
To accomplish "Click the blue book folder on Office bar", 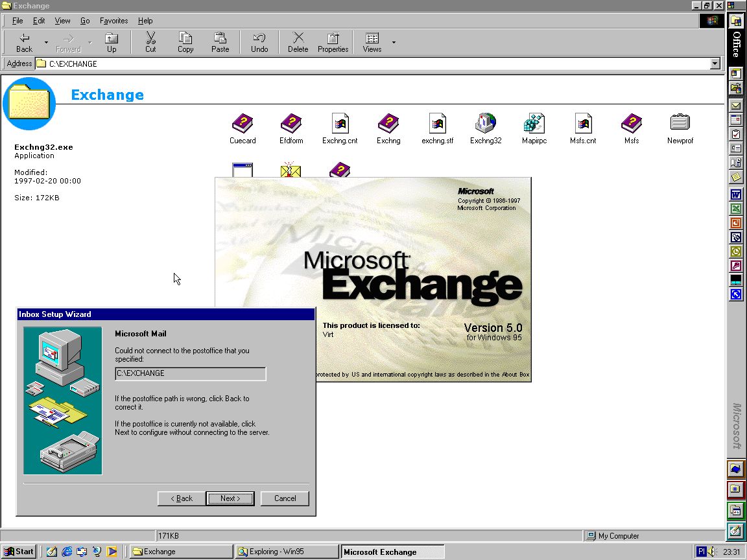I will (736, 469).
